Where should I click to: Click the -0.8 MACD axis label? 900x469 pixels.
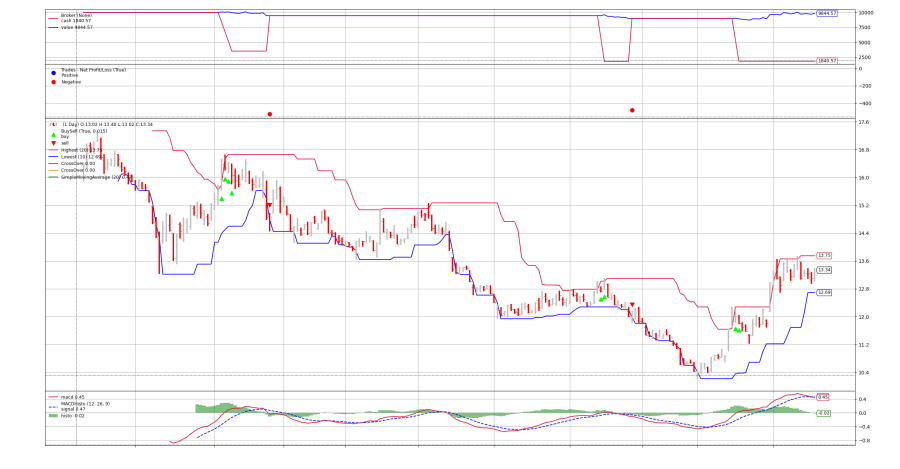point(863,441)
